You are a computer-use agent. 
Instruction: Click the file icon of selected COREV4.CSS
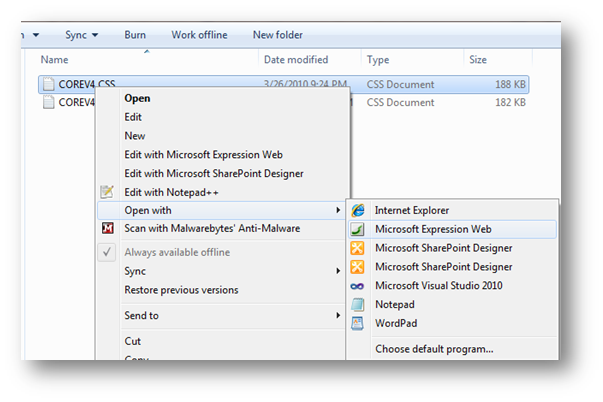click(x=48, y=84)
